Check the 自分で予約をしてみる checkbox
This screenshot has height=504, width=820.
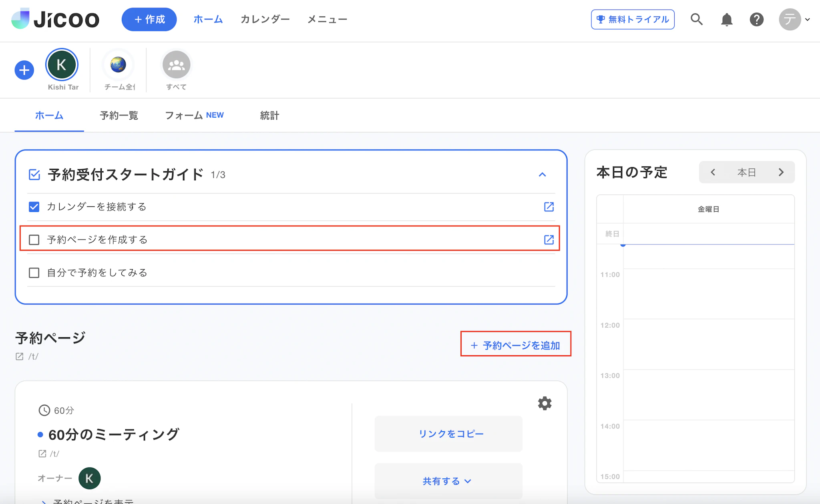34,273
